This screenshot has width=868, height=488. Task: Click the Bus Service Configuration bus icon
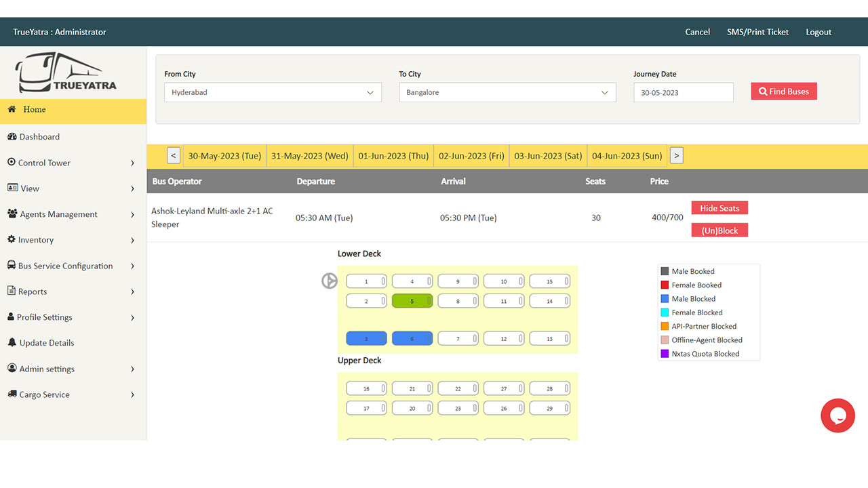click(x=12, y=266)
